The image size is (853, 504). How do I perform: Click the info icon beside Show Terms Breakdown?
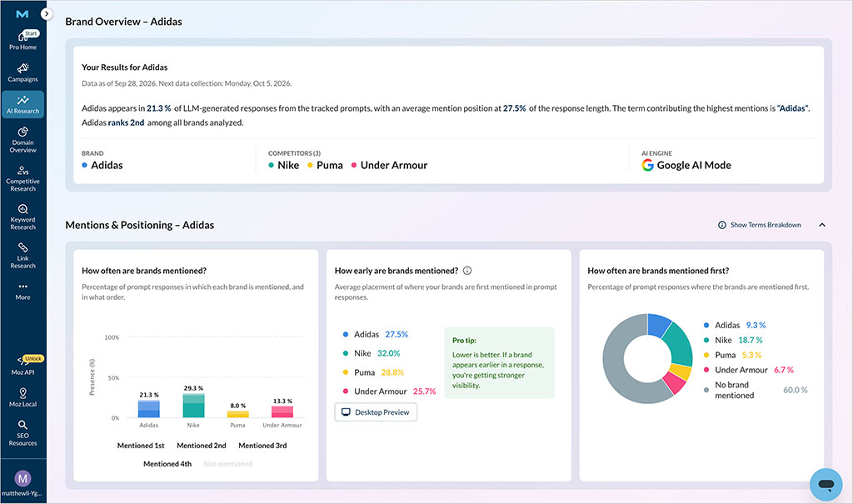coord(722,225)
